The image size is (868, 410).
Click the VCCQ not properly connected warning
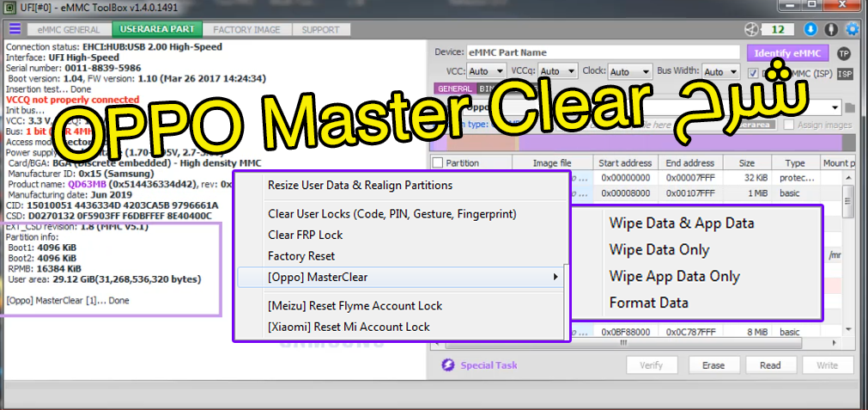tap(72, 100)
